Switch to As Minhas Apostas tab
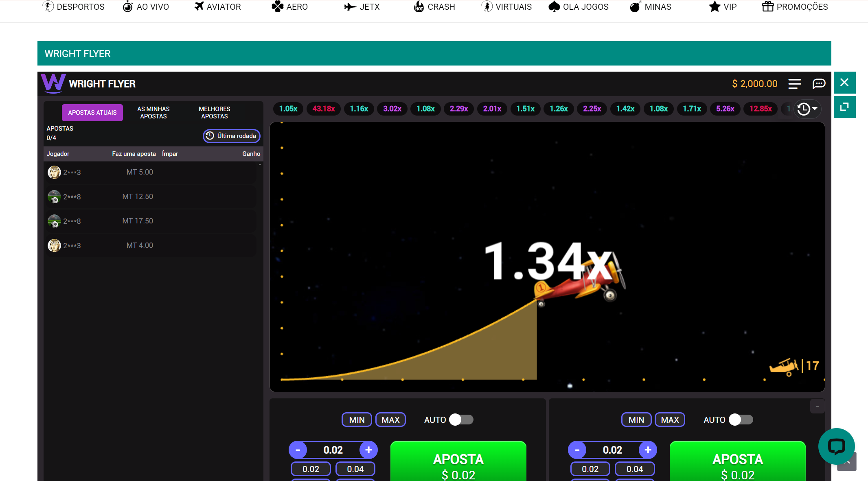The height and width of the screenshot is (481, 868). click(x=153, y=113)
